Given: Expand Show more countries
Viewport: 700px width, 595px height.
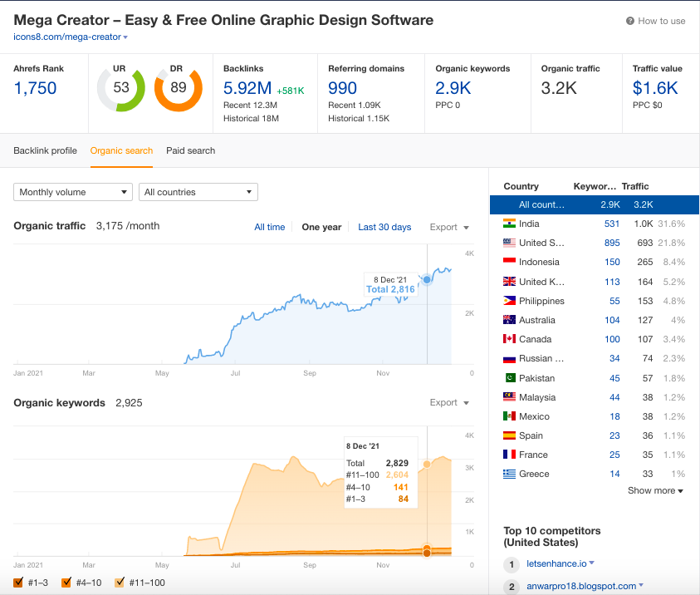Looking at the screenshot, I should point(655,490).
